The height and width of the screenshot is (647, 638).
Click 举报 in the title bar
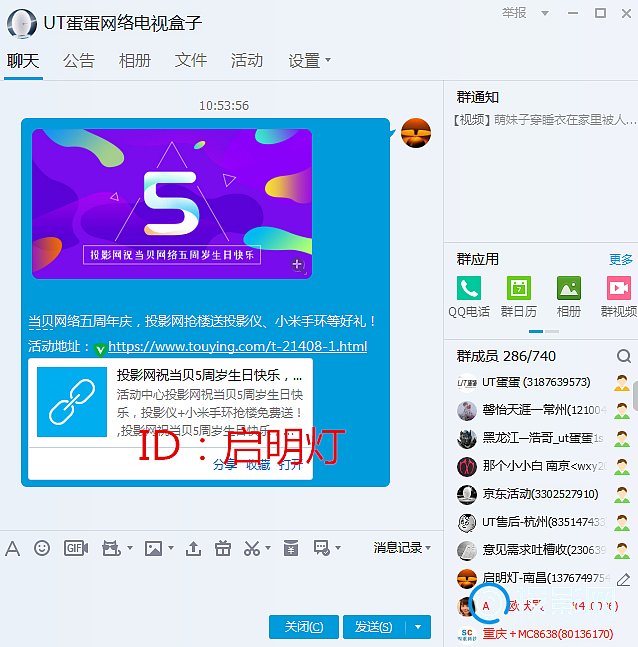click(x=514, y=13)
